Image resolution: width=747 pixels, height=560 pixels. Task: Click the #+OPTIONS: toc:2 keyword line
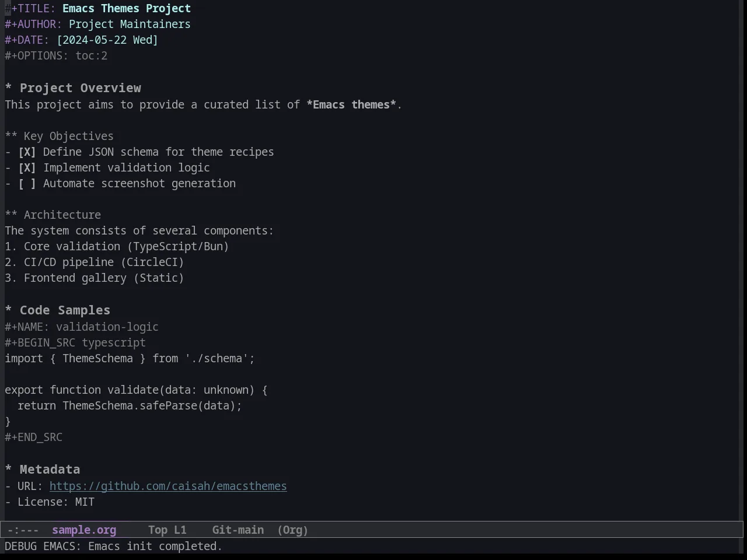click(x=56, y=56)
